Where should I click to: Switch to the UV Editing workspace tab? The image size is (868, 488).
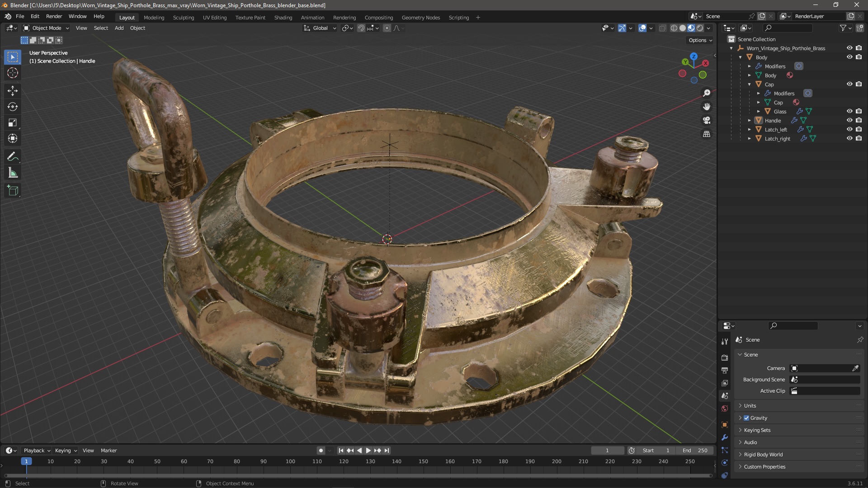pos(214,18)
